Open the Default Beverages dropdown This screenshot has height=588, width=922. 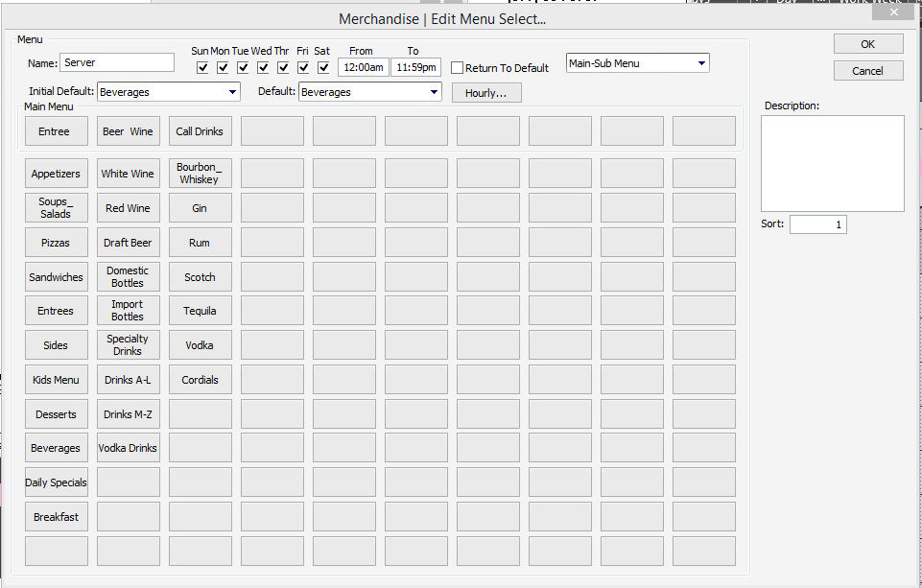pyautogui.click(x=370, y=92)
